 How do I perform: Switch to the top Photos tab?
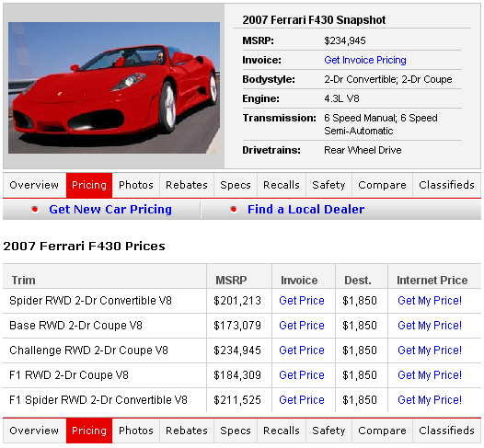pyautogui.click(x=136, y=185)
